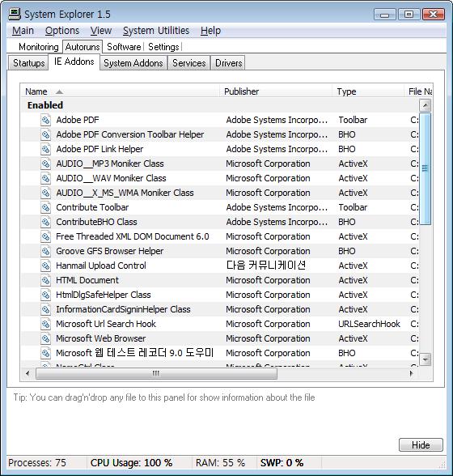This screenshot has width=453, height=476.
Task: Click icon beside ContributeBHO Class
Action: (45, 222)
